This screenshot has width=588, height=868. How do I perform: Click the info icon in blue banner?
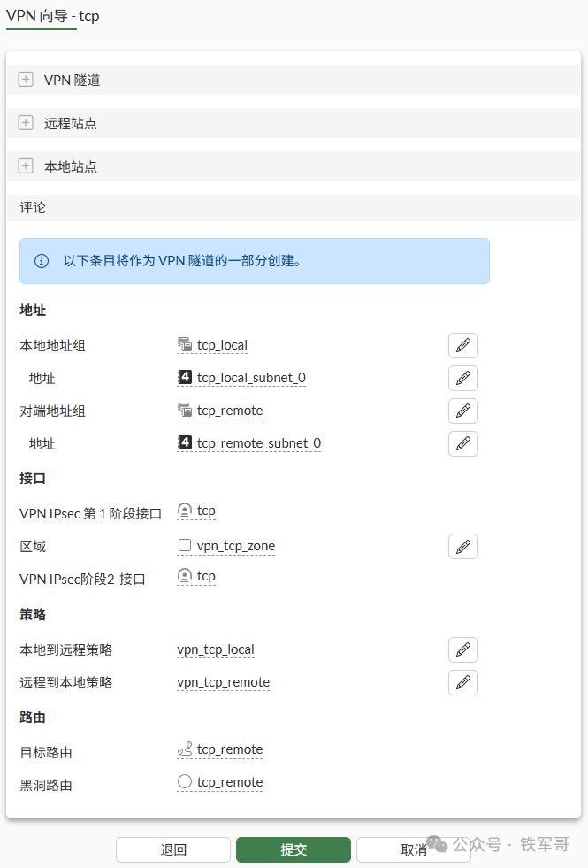pos(42,261)
